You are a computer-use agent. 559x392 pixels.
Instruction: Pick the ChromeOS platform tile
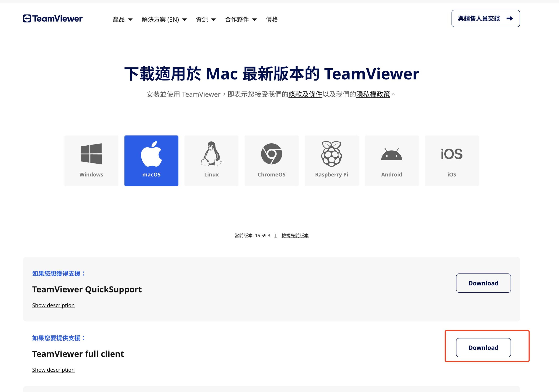point(271,161)
